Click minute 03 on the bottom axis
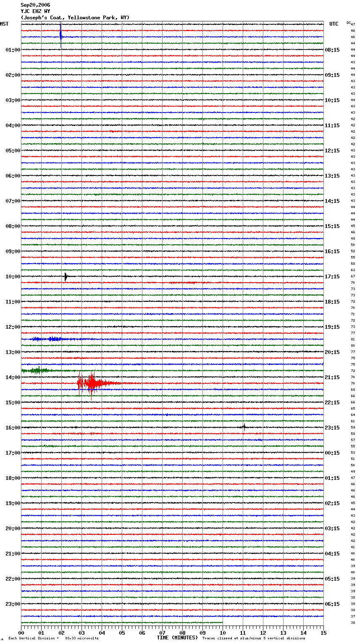357x644 pixels. click(81, 633)
